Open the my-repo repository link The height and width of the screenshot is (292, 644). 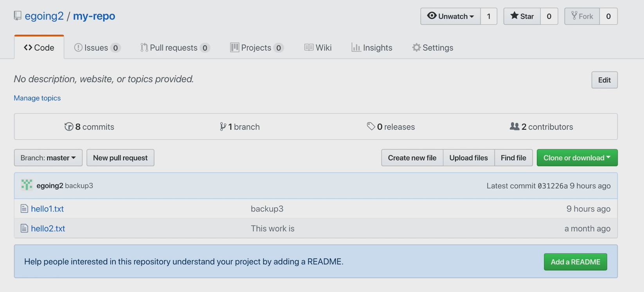pyautogui.click(x=94, y=16)
